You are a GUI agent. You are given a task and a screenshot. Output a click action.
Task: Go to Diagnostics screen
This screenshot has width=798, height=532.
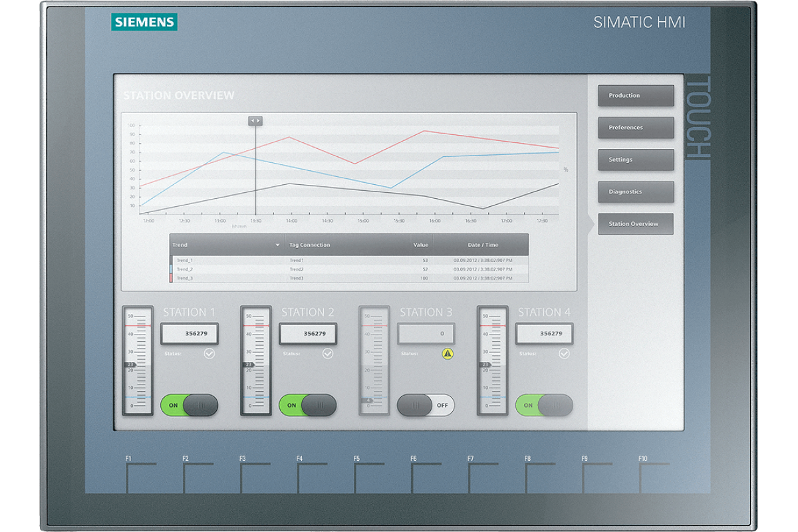click(x=636, y=192)
